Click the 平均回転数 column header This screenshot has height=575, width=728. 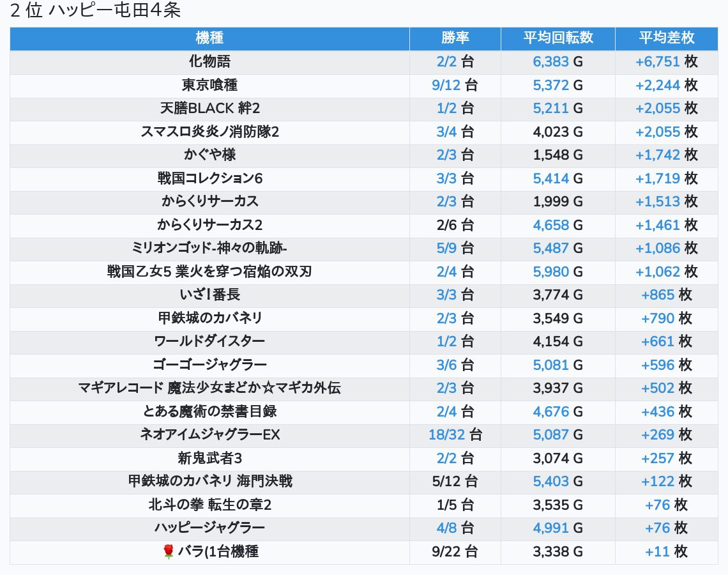[558, 38]
